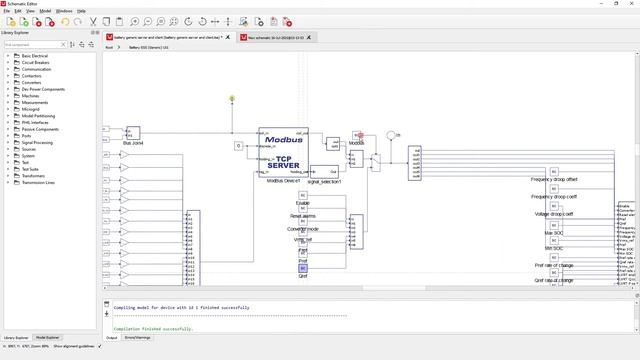
Task: Click the Zoom reset magnifier icon
Action: (x=161, y=22)
